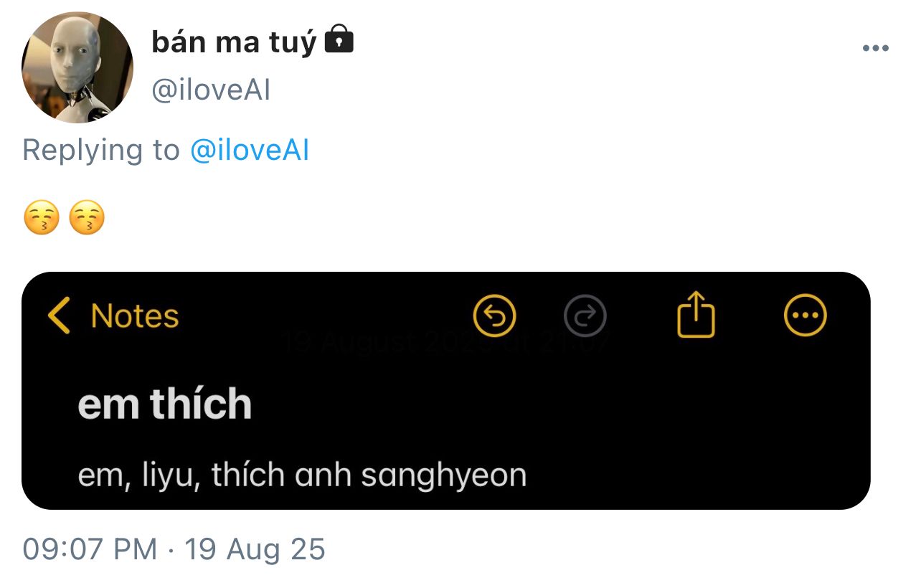Click the first kissing face emoji

coord(41,219)
